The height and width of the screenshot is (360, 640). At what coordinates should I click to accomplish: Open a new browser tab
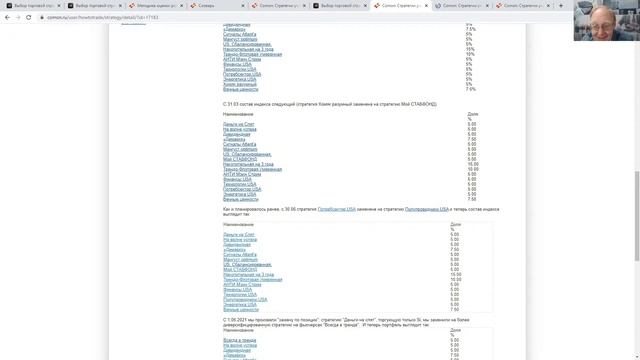(x=561, y=6)
